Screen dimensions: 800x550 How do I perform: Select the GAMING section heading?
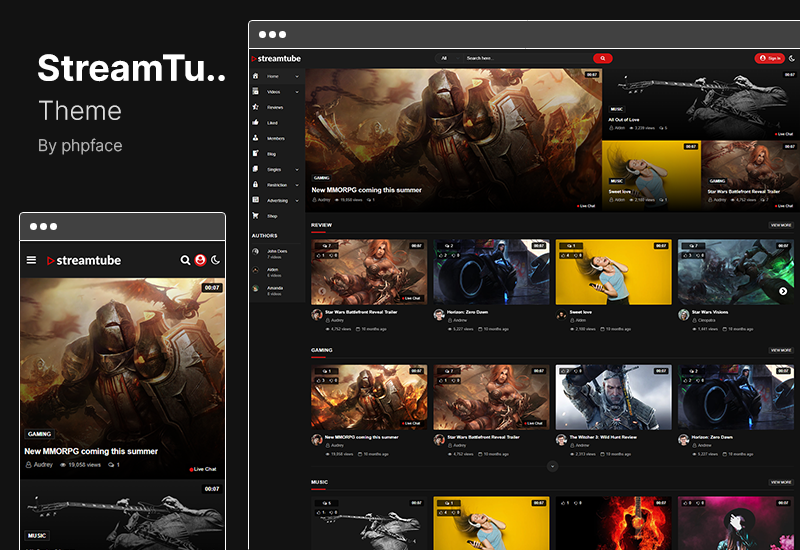[x=321, y=350]
